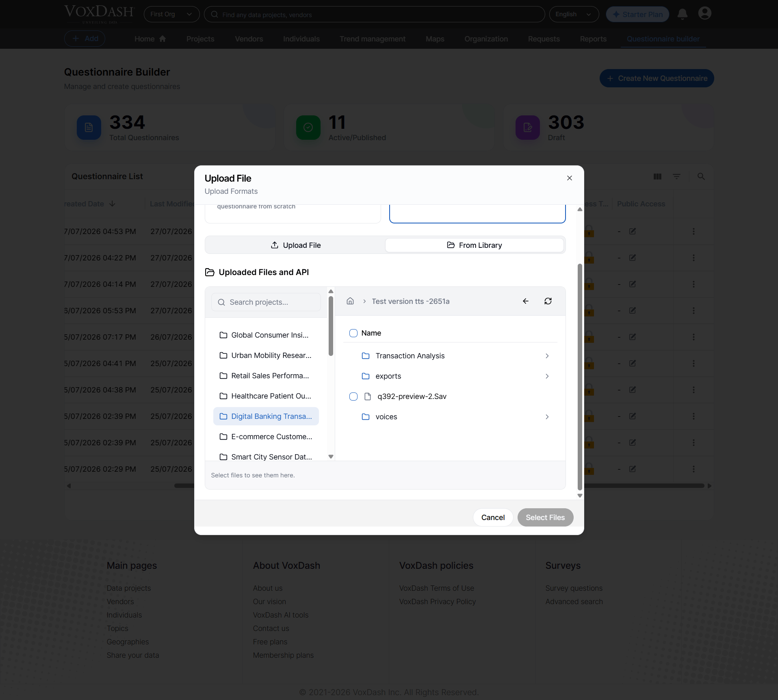Switch to the From Library tab
Viewport: 778px width, 700px height.
tap(474, 245)
